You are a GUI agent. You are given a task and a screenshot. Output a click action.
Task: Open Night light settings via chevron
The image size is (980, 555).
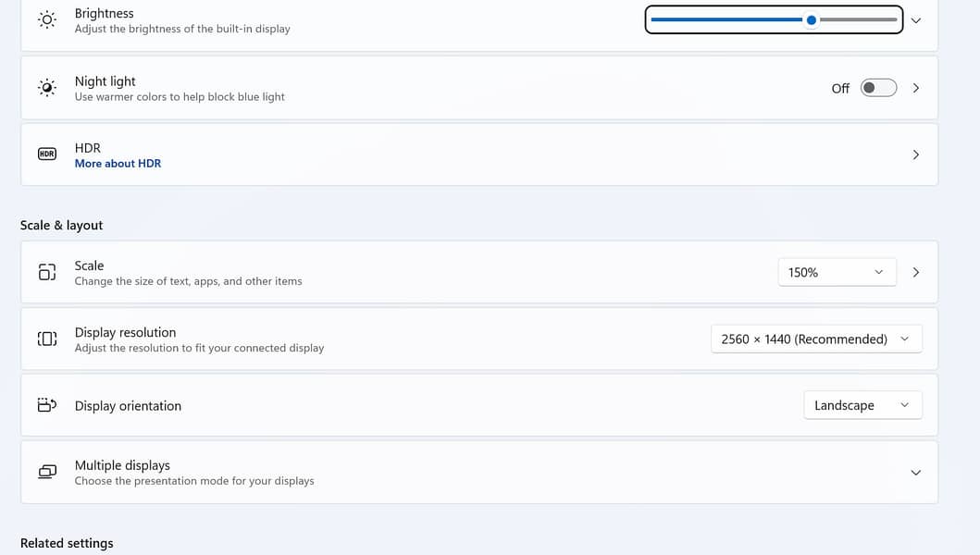click(915, 88)
